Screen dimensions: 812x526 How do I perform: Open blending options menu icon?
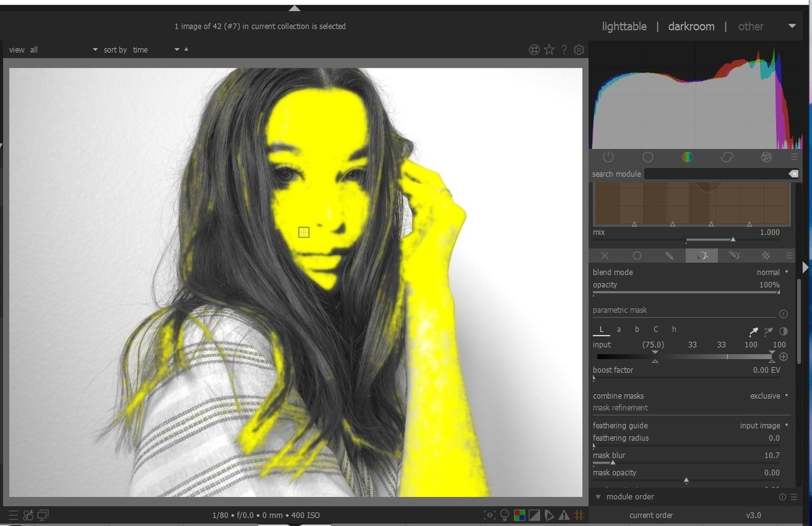[789, 256]
